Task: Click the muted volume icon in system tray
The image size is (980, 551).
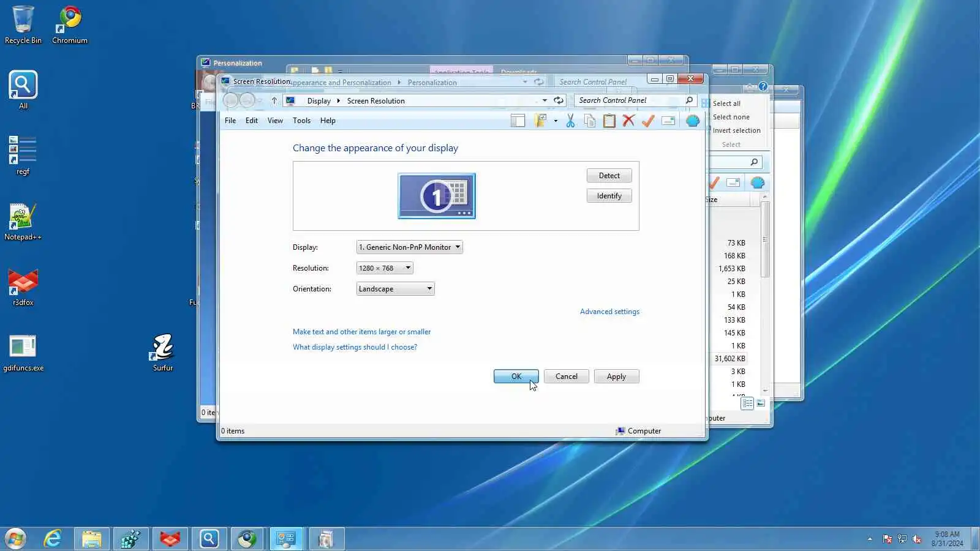Action: point(917,539)
